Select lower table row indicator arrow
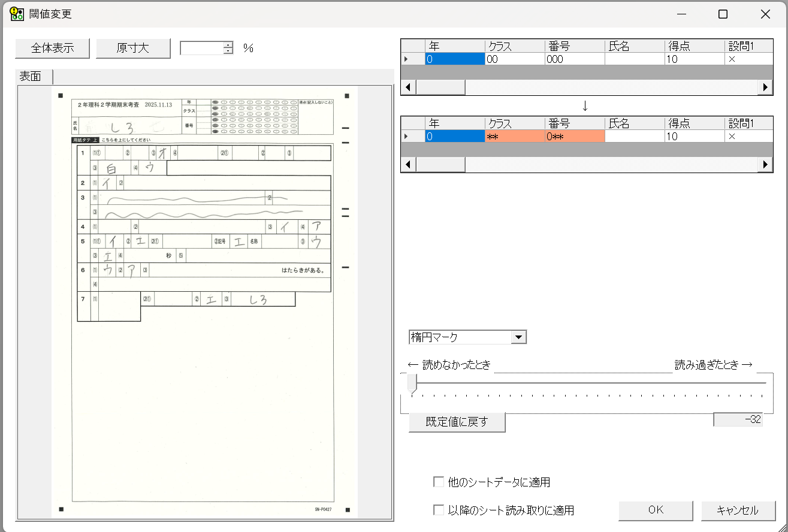 tap(407, 137)
